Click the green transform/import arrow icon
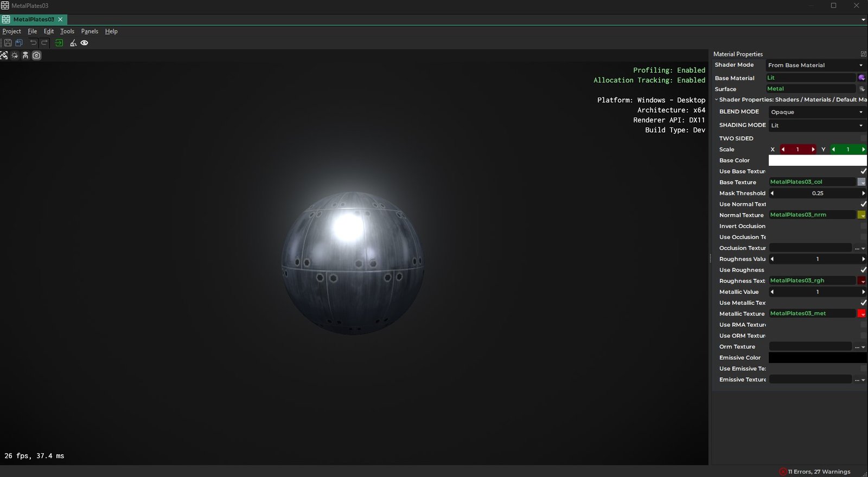The image size is (868, 477). (59, 43)
